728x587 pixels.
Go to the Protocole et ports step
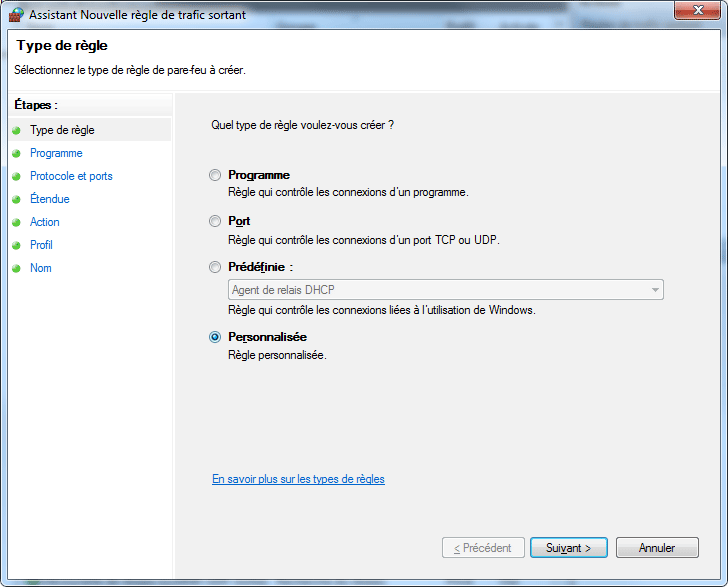coord(71,176)
